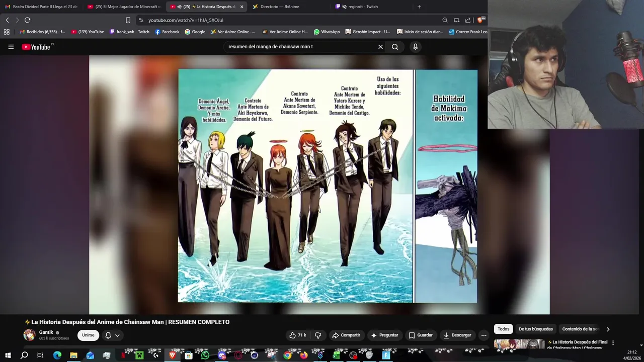Image resolution: width=644 pixels, height=362 pixels.
Task: Open a new browser tab
Action: pos(419,7)
